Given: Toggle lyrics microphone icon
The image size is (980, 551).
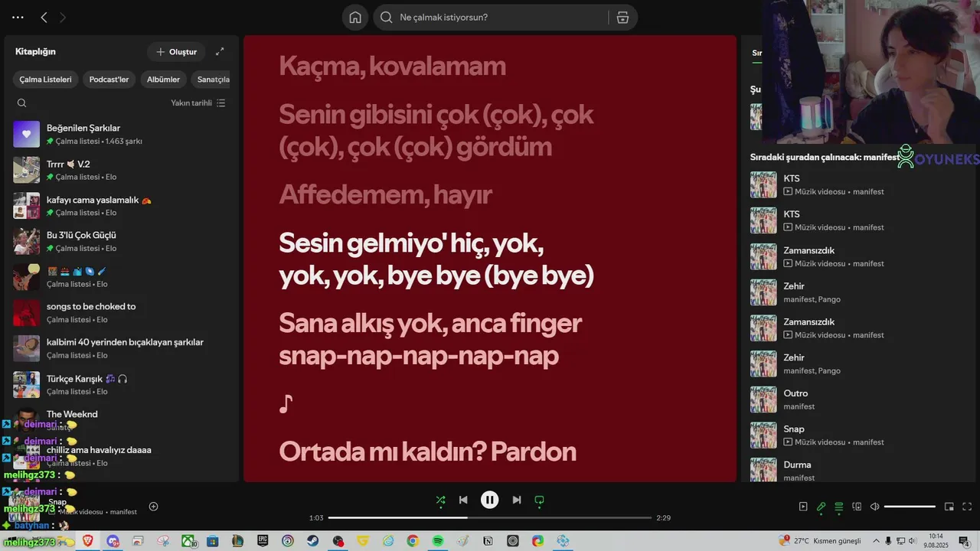Looking at the screenshot, I should pyautogui.click(x=821, y=507).
